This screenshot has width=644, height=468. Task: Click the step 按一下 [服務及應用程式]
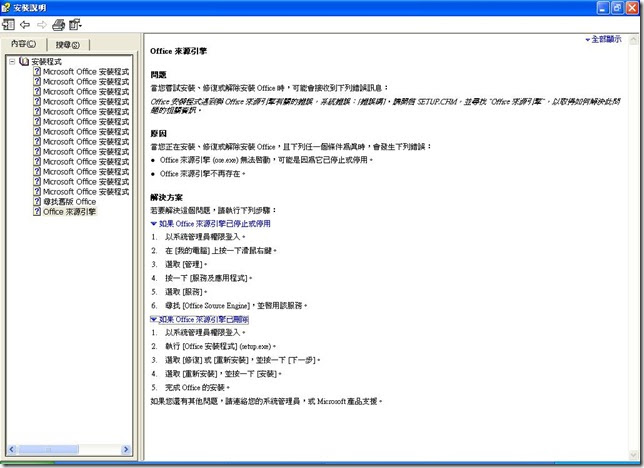[209, 278]
